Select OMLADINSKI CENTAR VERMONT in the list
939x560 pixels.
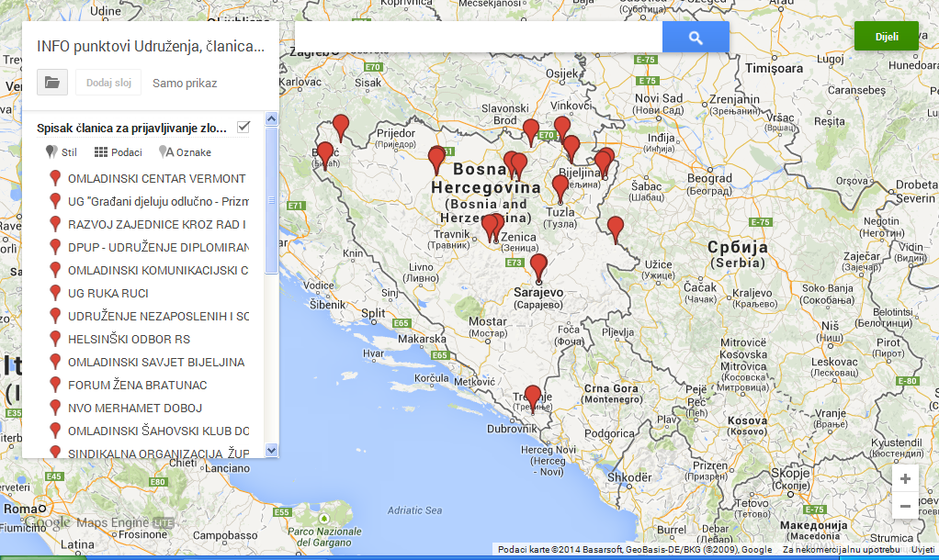pyautogui.click(x=156, y=178)
